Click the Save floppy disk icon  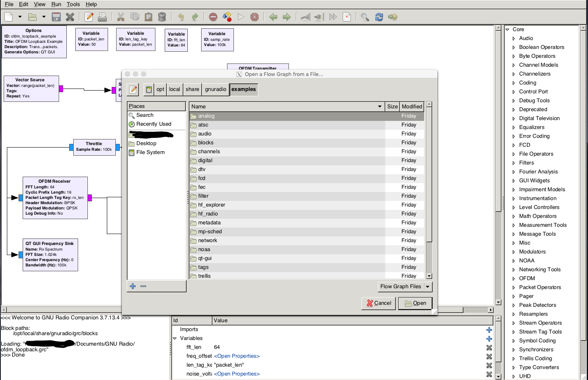[56, 17]
